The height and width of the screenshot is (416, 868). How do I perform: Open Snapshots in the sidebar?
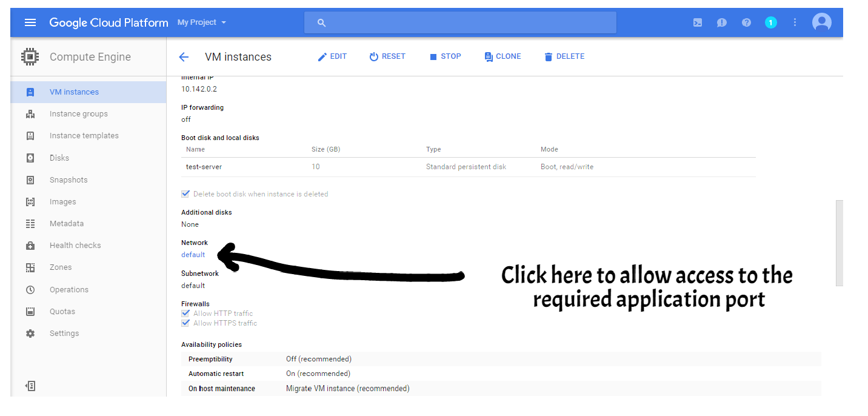coord(68,180)
